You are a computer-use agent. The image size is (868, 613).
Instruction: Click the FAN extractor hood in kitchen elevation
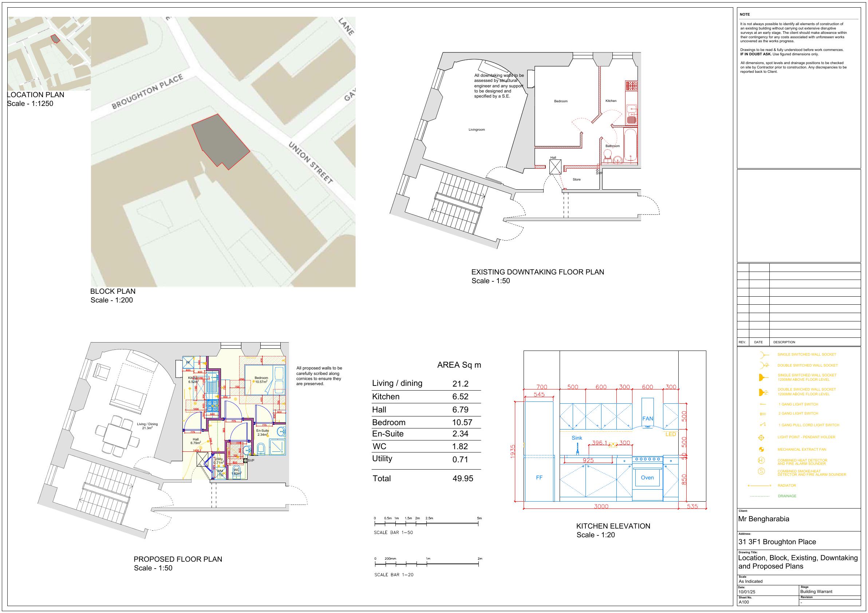click(647, 419)
